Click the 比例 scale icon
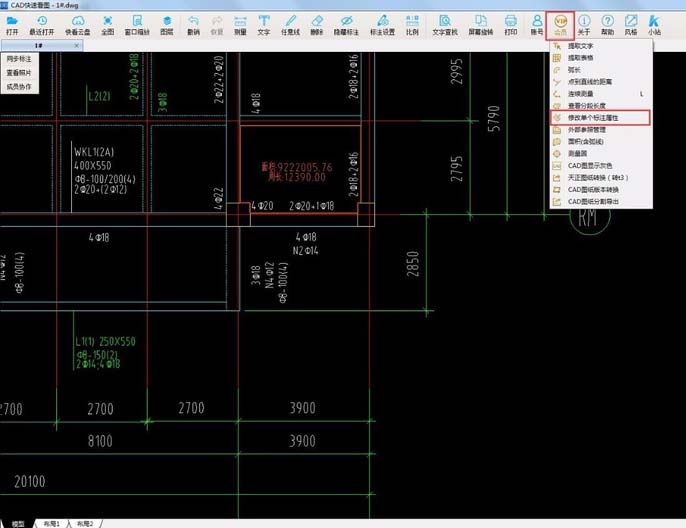 click(x=412, y=25)
